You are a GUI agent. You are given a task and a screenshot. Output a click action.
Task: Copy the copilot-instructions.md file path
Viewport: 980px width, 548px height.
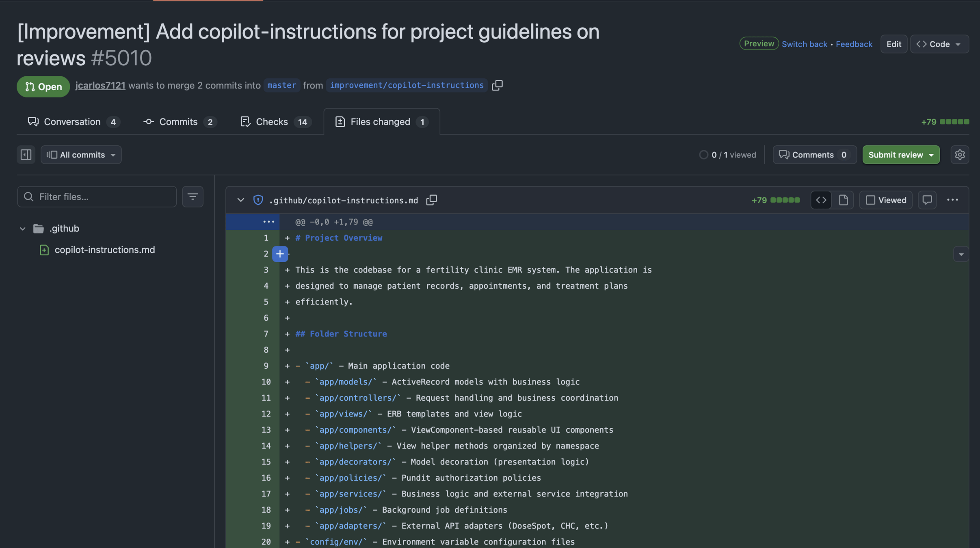(x=431, y=200)
